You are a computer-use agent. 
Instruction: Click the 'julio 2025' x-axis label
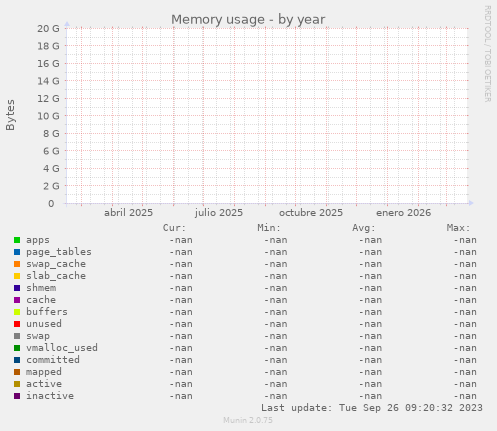(x=219, y=213)
